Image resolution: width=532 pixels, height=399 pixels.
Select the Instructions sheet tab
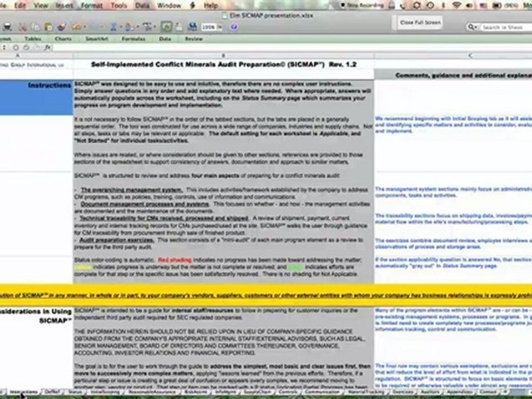24,392
